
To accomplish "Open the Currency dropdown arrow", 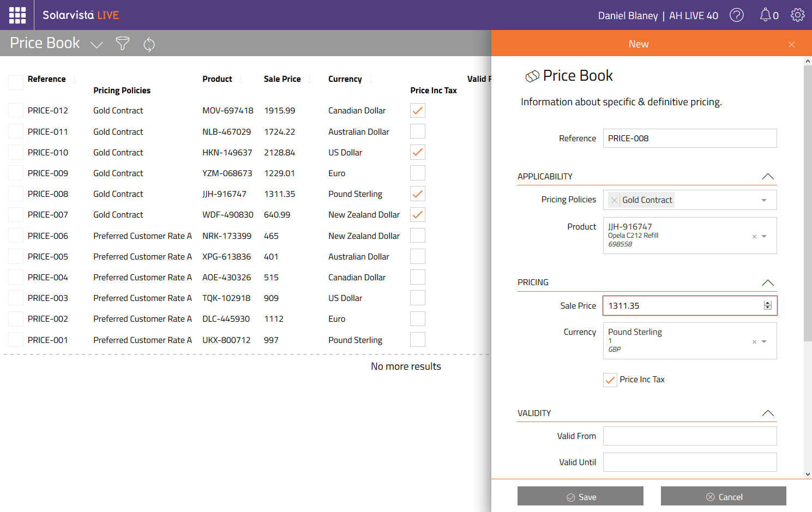I will pos(764,342).
